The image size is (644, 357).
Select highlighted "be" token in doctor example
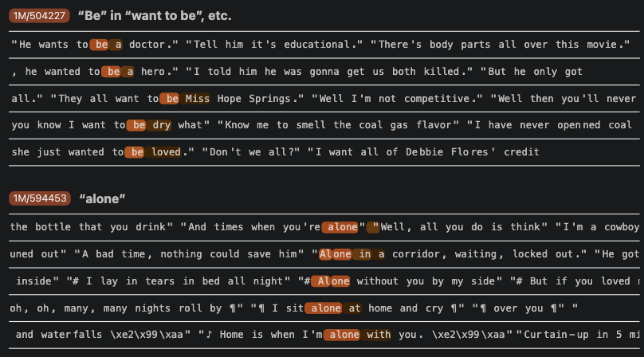100,45
